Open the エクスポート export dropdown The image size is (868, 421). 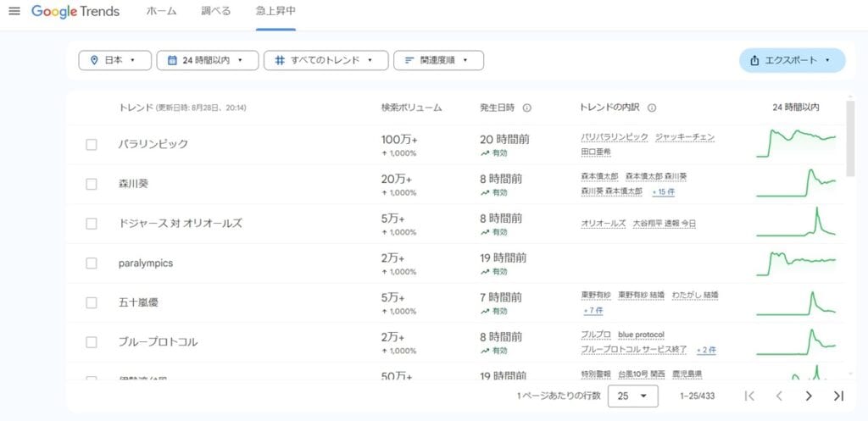793,60
